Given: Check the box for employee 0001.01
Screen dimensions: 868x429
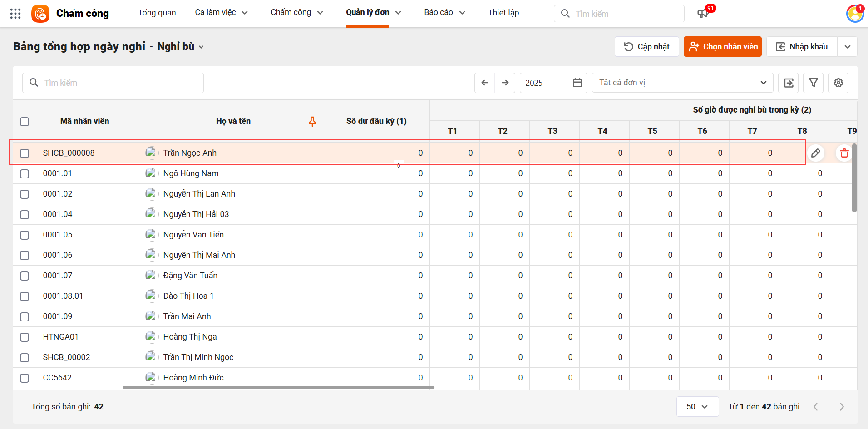Looking at the screenshot, I should pyautogui.click(x=25, y=173).
